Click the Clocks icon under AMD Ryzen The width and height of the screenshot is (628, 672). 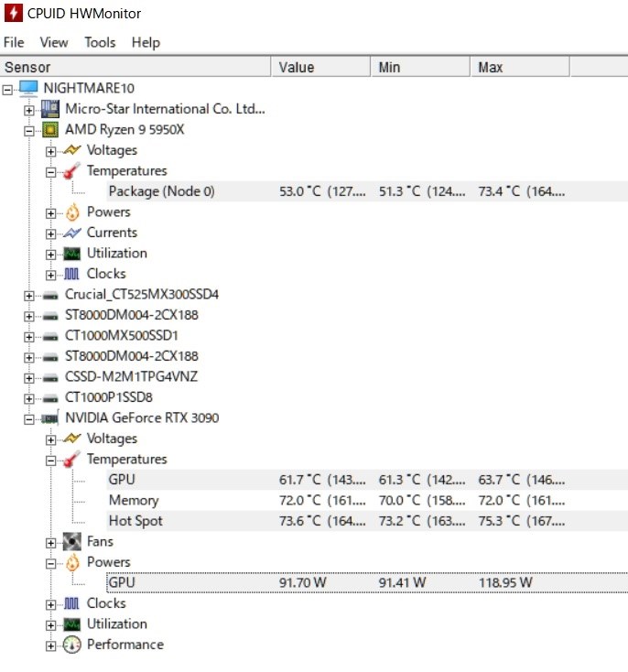click(x=71, y=274)
